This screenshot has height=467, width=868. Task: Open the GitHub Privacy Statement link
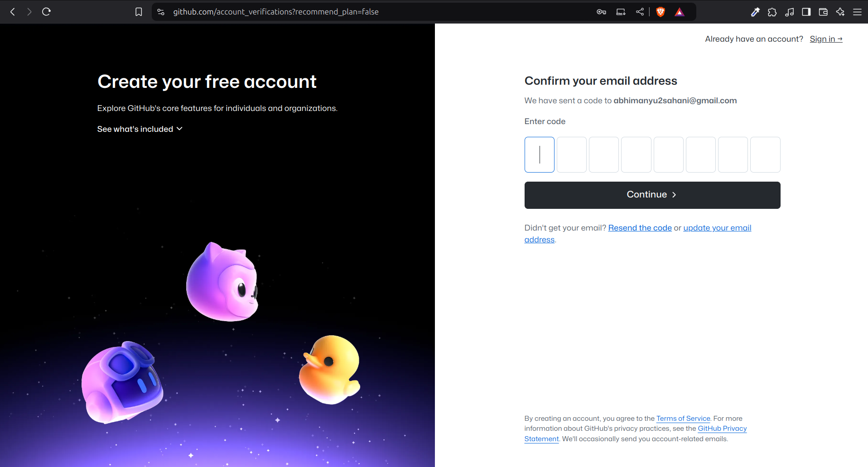tap(722, 428)
